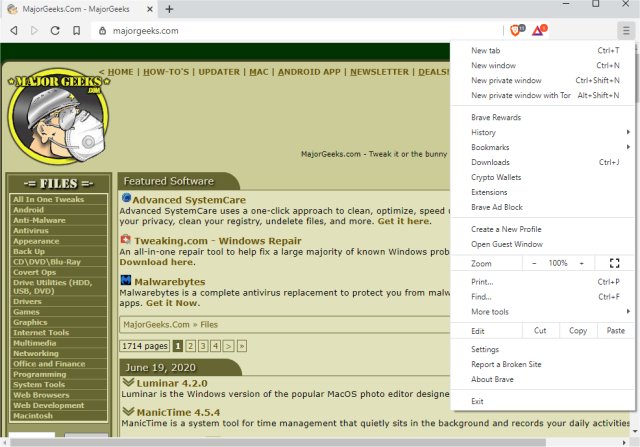Click the browser back arrow

point(14,31)
